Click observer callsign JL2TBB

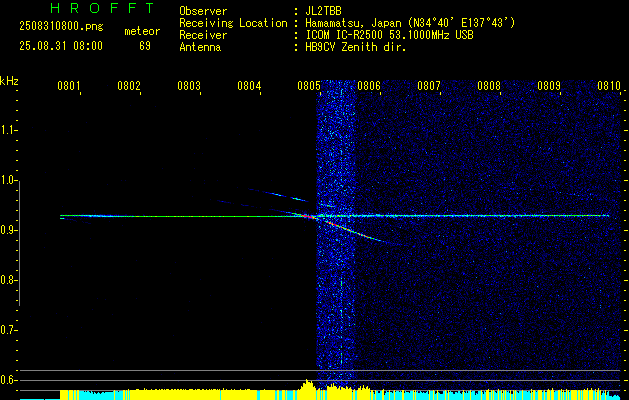click(323, 11)
